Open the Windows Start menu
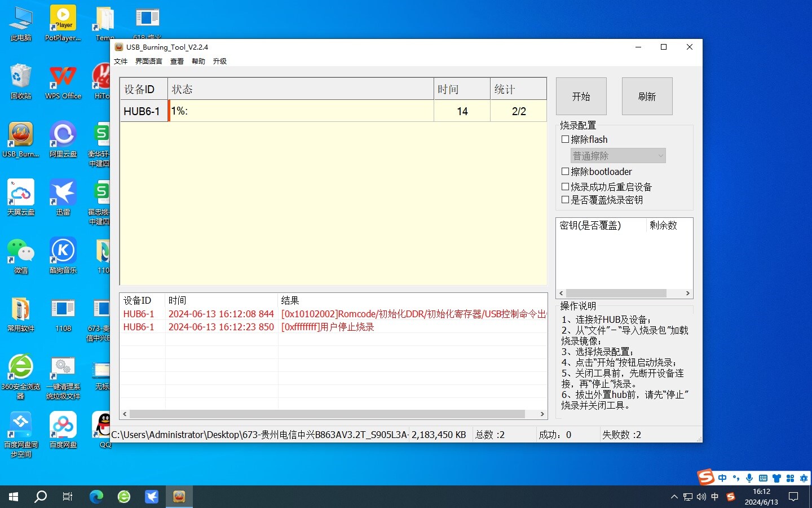This screenshot has width=812, height=508. (14, 497)
